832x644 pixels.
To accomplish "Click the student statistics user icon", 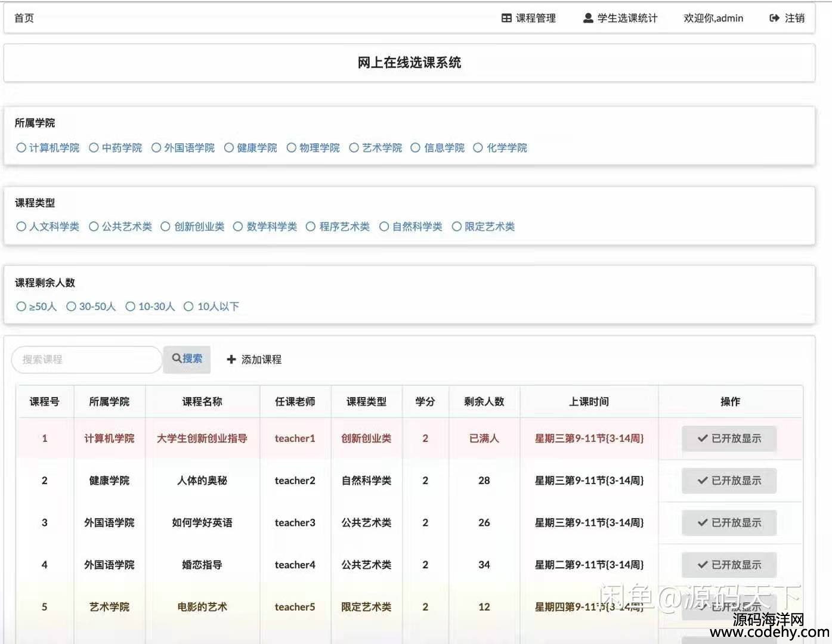I will [588, 18].
